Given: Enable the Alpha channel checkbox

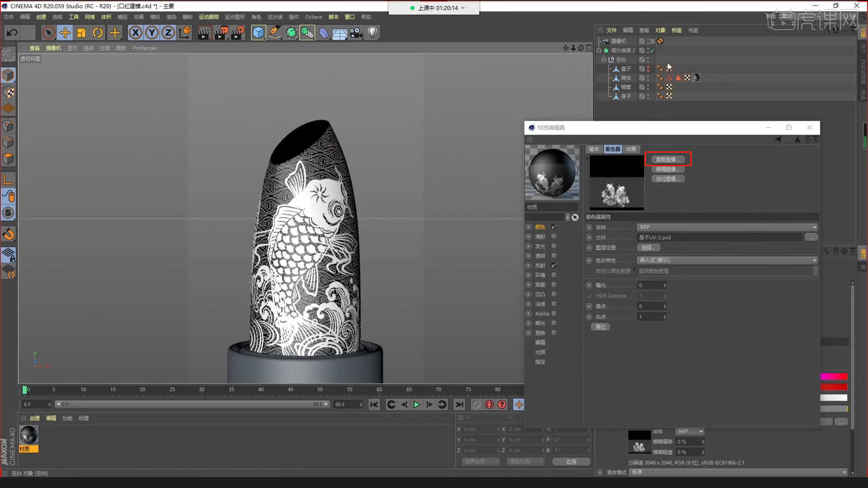Looking at the screenshot, I should click(x=554, y=314).
